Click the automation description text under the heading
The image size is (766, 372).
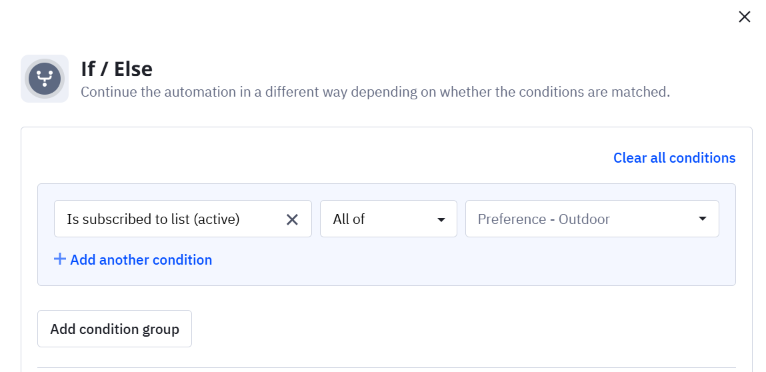click(375, 92)
